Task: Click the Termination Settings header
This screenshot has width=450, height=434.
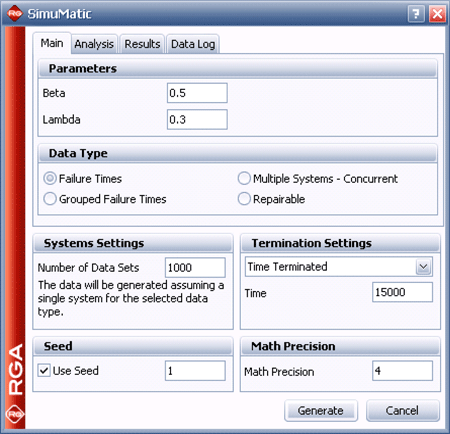Action: (340, 243)
